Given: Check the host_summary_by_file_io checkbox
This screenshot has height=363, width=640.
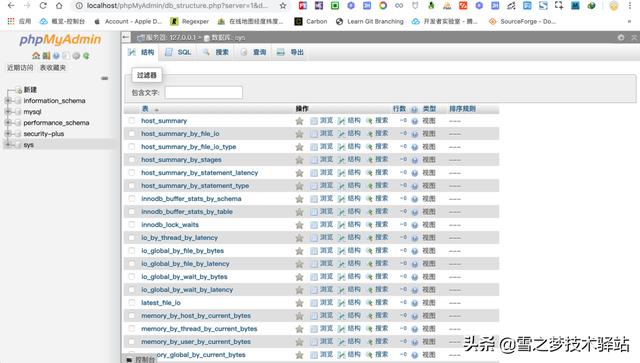Looking at the screenshot, I should click(131, 134).
